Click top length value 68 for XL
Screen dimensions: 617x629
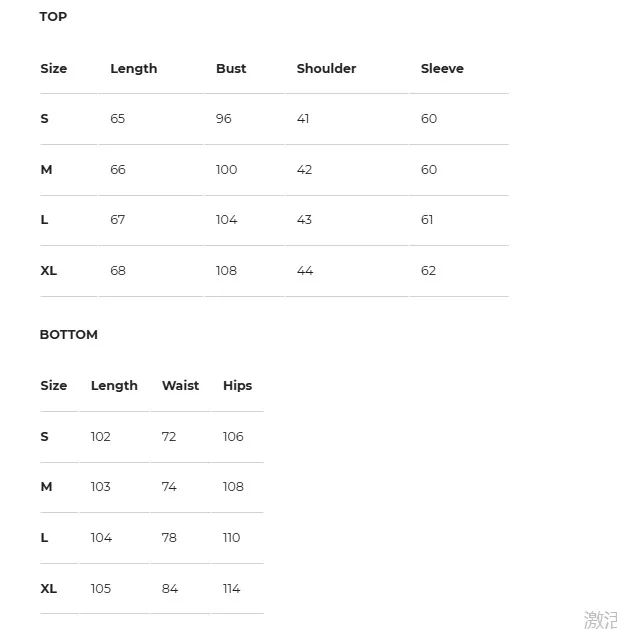coord(118,271)
